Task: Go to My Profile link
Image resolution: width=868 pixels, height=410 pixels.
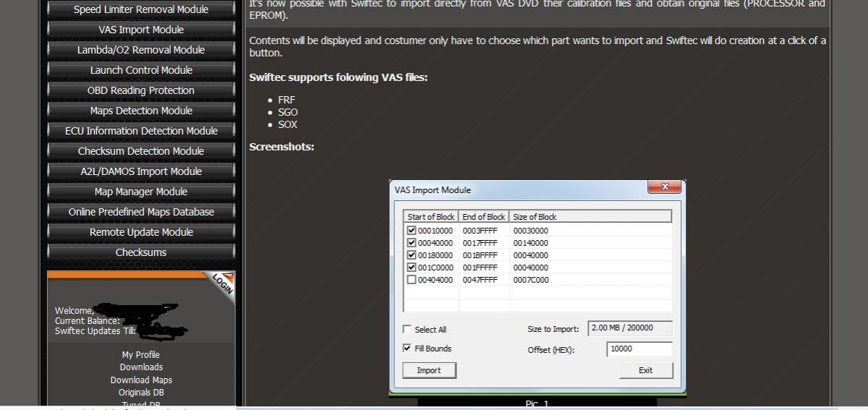Action: tap(141, 354)
